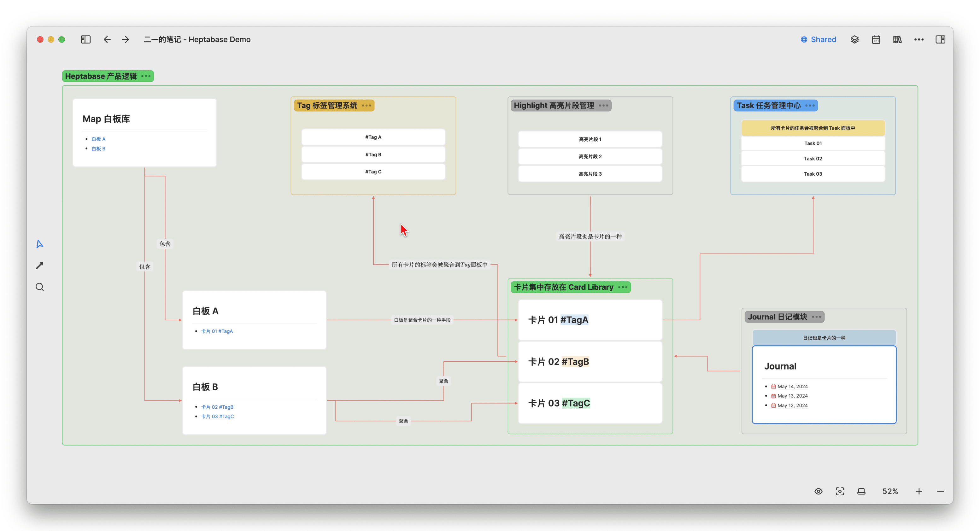Select the Task 03 card

(x=813, y=174)
